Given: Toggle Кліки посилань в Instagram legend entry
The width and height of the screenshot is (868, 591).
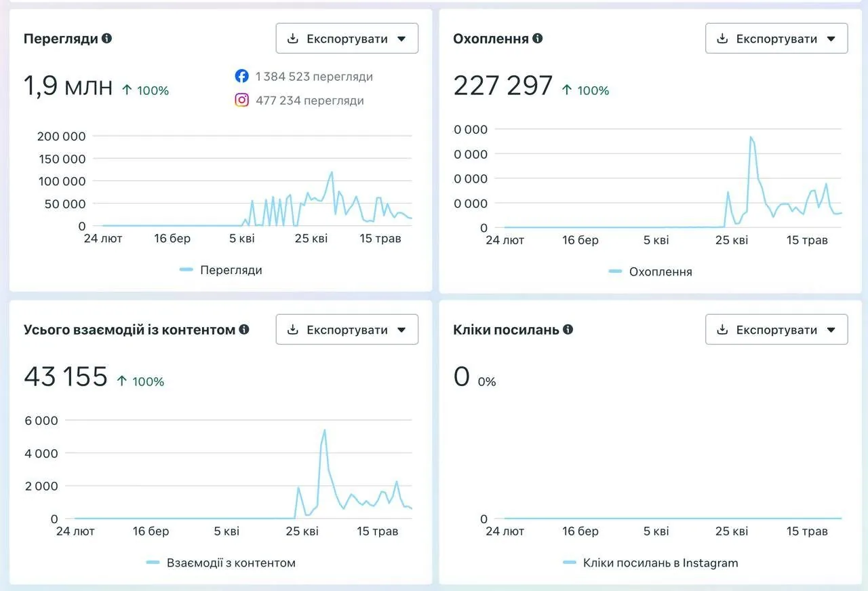Looking at the screenshot, I should pyautogui.click(x=650, y=563).
